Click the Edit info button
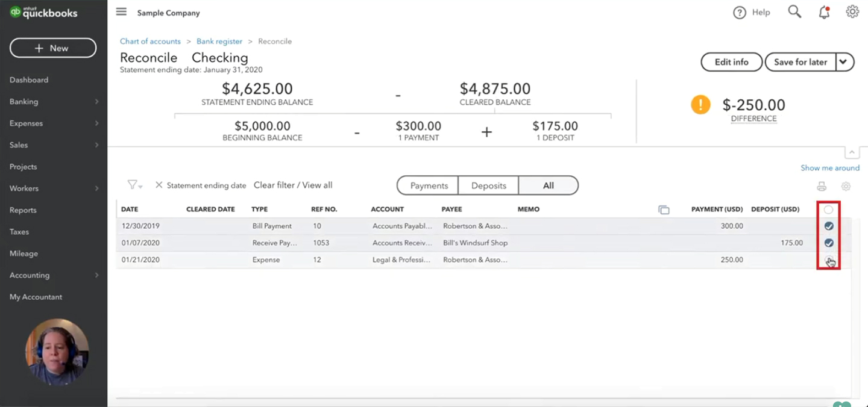The height and width of the screenshot is (407, 868). click(731, 62)
